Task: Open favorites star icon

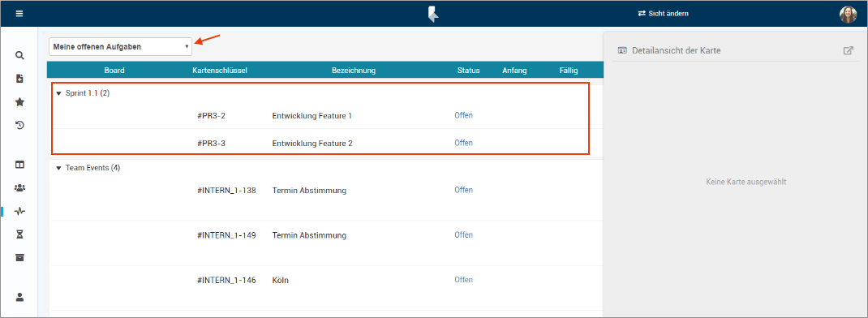Action: (x=19, y=102)
